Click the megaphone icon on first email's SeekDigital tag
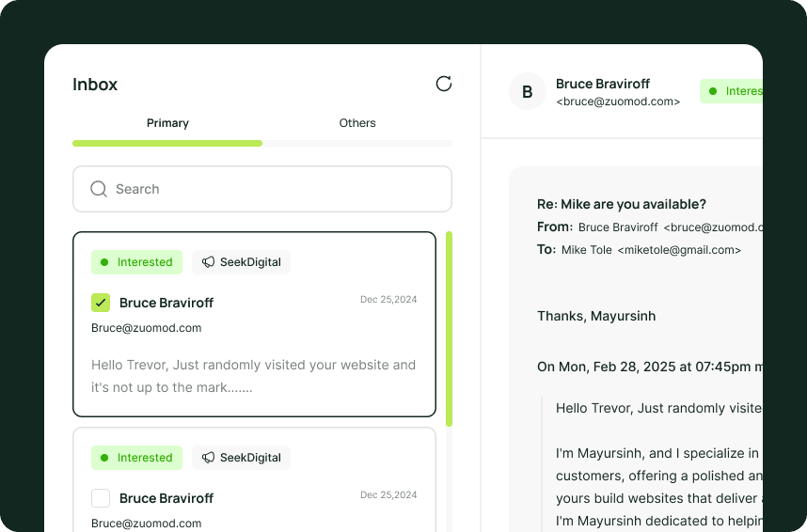This screenshot has height=532, width=807. 208,262
